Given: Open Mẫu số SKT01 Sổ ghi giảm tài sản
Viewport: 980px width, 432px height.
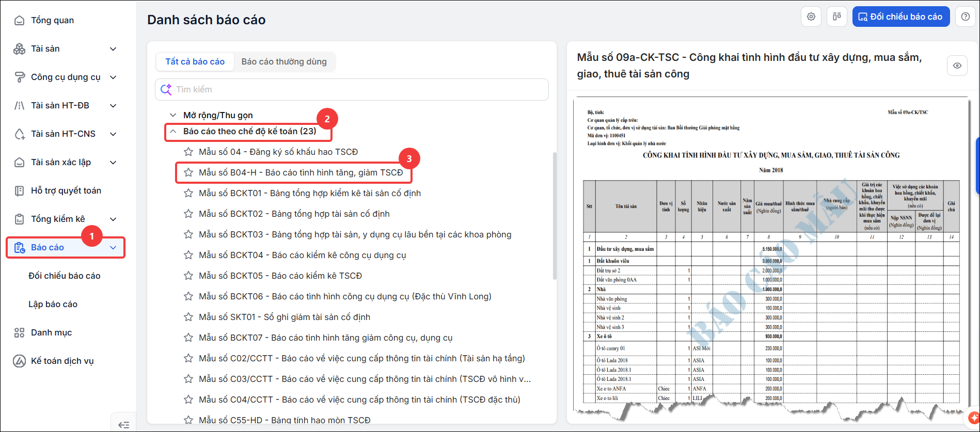Looking at the screenshot, I should tap(284, 317).
